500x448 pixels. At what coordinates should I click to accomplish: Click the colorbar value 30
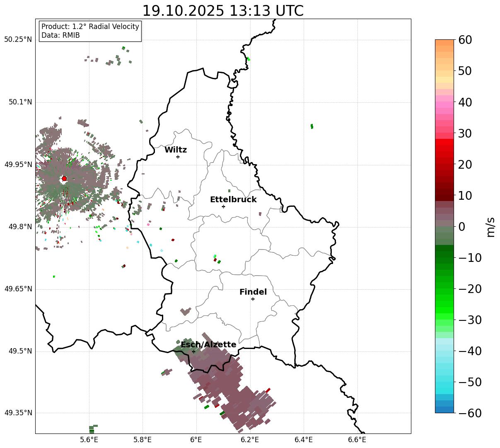[x=465, y=133]
